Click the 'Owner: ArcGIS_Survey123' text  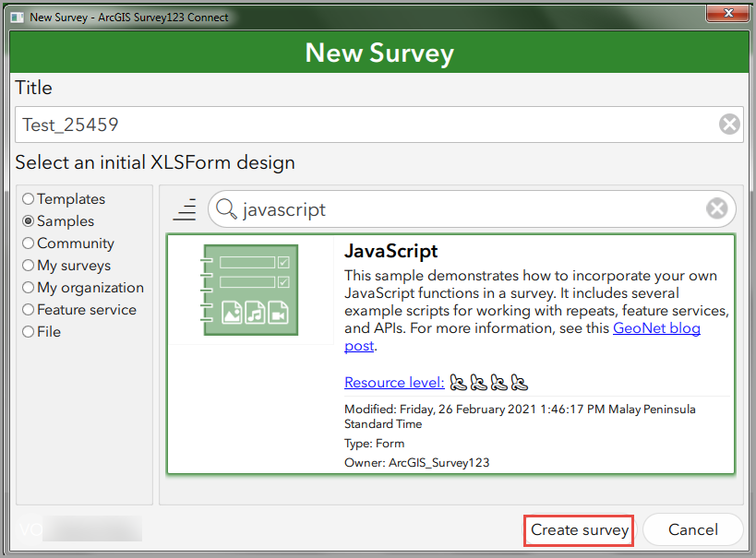tap(416, 463)
